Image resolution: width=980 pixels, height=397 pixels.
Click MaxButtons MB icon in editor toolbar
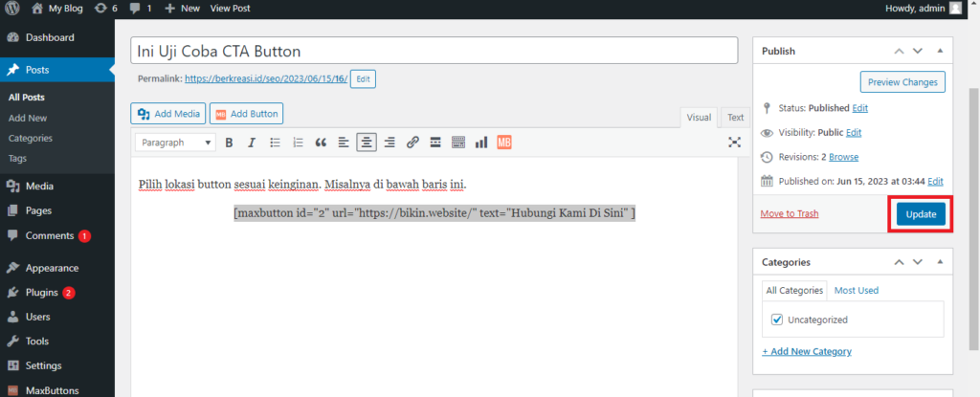504,143
